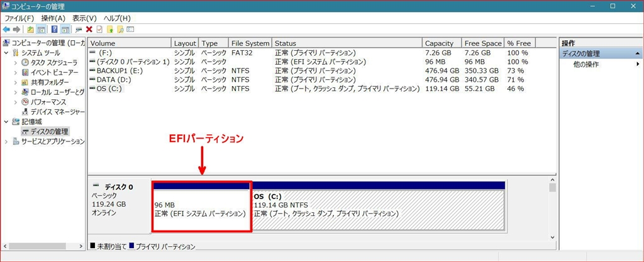Open 表示(V) menu
Viewport: 644px width, 262px height.
(x=85, y=18)
